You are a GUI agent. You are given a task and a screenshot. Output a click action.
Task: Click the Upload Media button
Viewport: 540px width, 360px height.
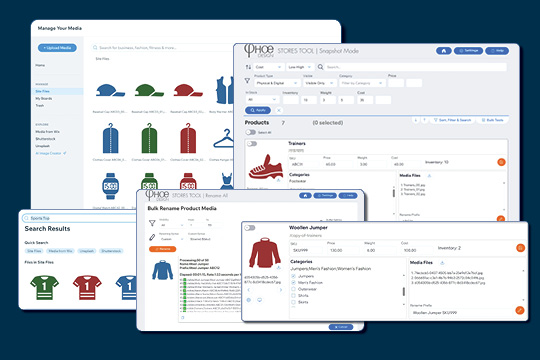[x=57, y=48]
